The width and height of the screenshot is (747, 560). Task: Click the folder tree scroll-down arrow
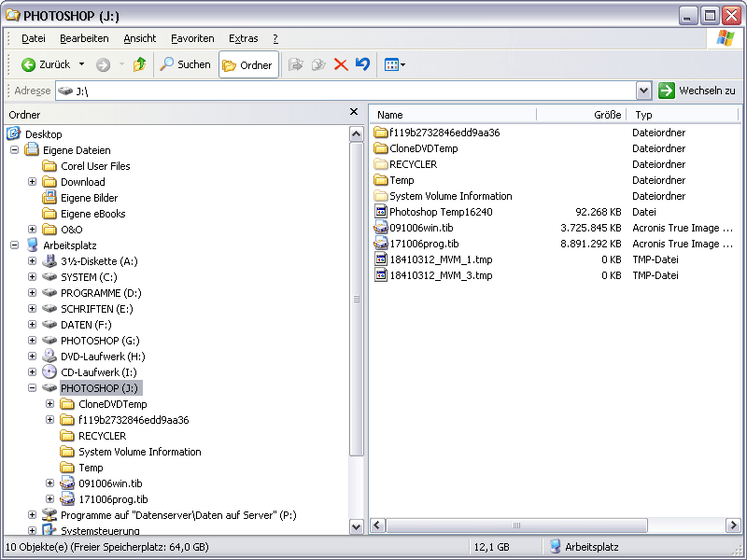(x=356, y=526)
